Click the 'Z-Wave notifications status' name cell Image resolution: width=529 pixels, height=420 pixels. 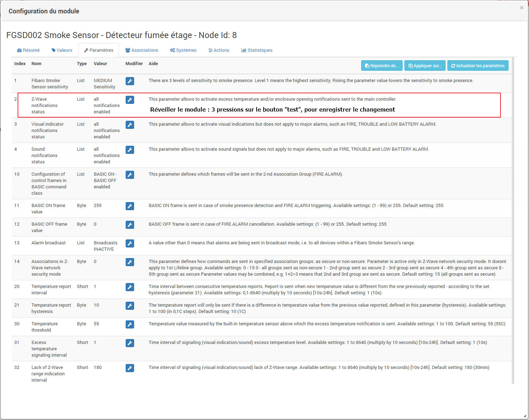(44, 106)
